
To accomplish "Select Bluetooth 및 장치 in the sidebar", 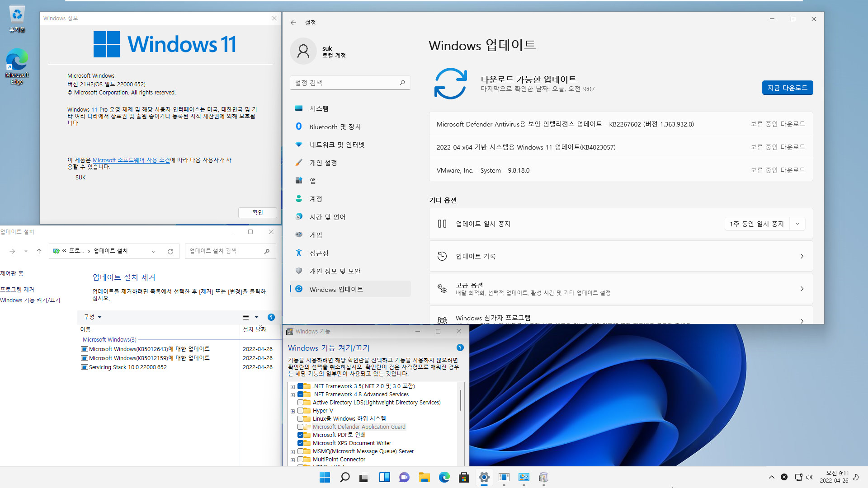I will (x=350, y=127).
